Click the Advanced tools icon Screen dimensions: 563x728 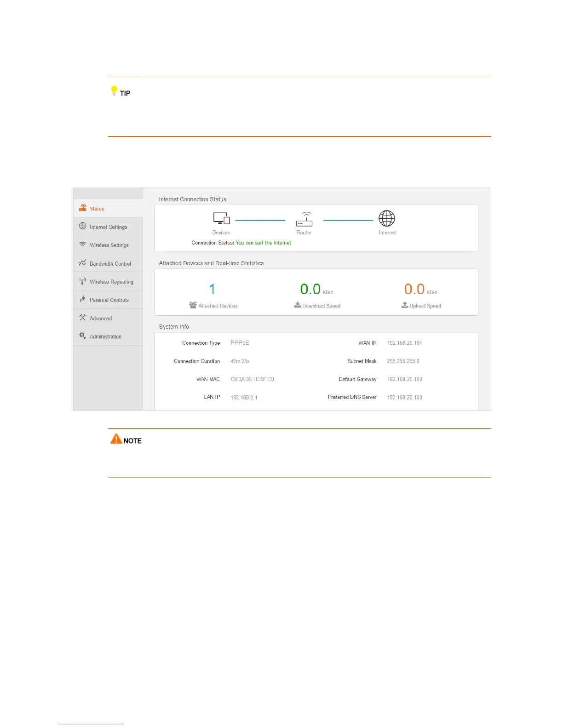(x=83, y=317)
